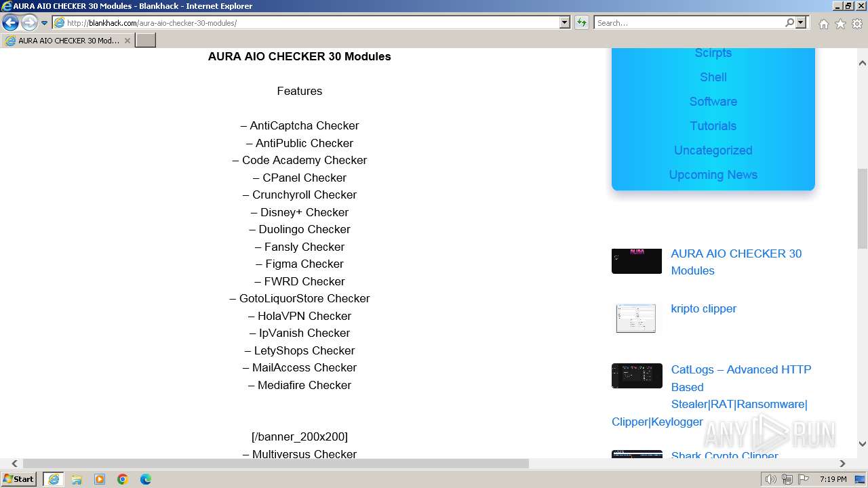Click the browser Back arrow button
This screenshot has height=488, width=868.
click(x=10, y=23)
